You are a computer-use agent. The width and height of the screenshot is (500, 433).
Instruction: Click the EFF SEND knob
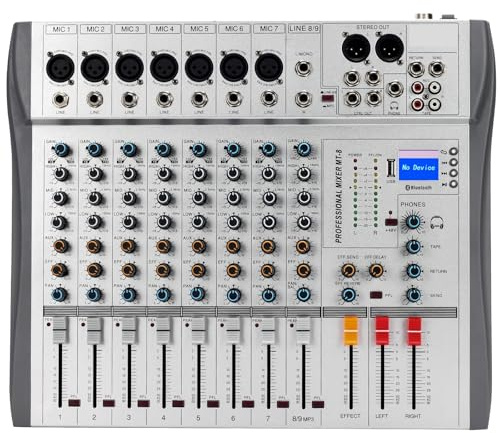click(348, 271)
